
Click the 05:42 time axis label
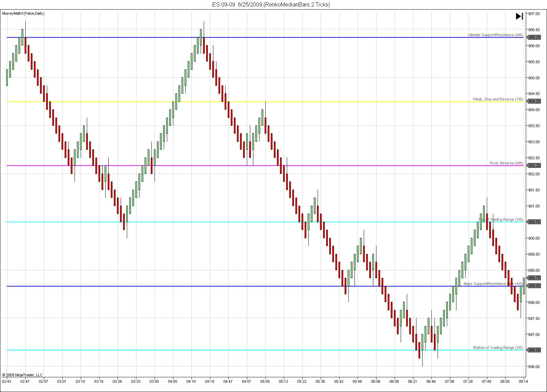pos(339,381)
